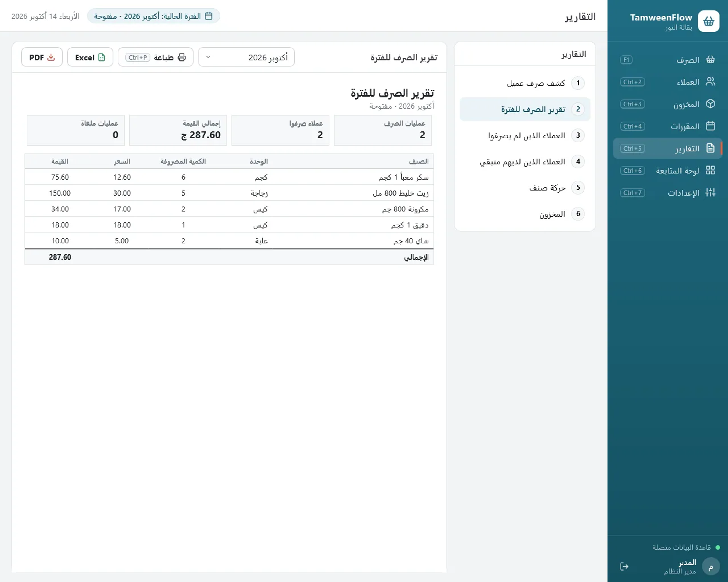The height and width of the screenshot is (582, 728).
Task: Click the م user avatar
Action: (710, 566)
